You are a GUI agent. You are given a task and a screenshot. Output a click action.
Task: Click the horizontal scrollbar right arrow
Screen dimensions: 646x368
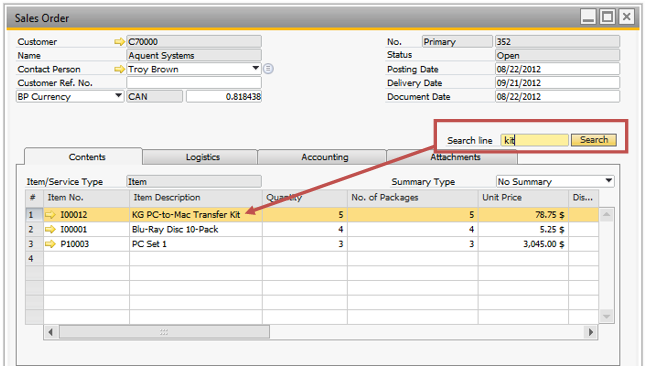[591, 332]
